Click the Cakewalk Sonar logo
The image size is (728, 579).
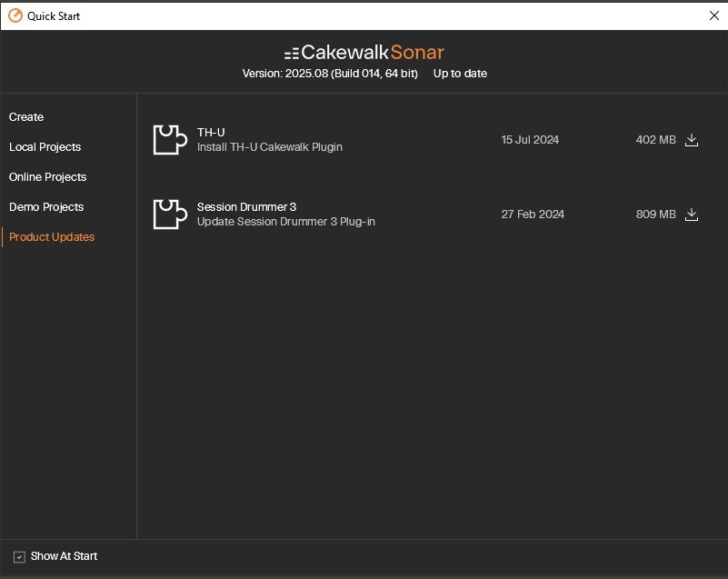(x=364, y=53)
